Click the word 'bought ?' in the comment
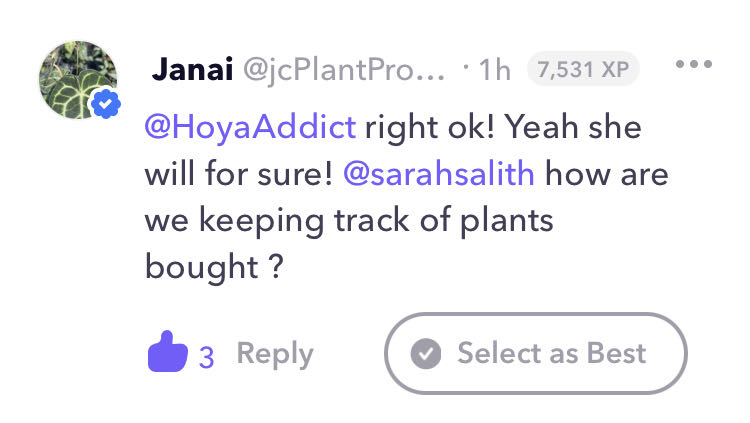 coord(210,266)
